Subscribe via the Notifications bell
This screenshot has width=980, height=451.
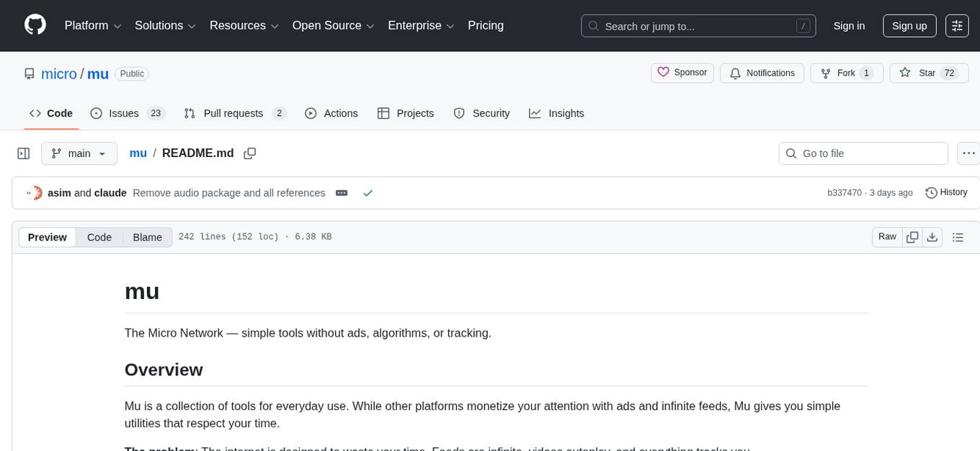point(762,73)
